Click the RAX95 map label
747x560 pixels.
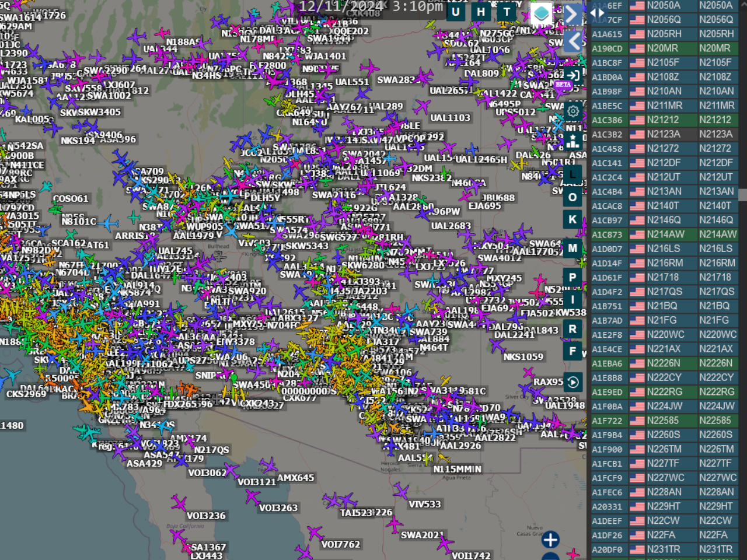click(x=548, y=382)
